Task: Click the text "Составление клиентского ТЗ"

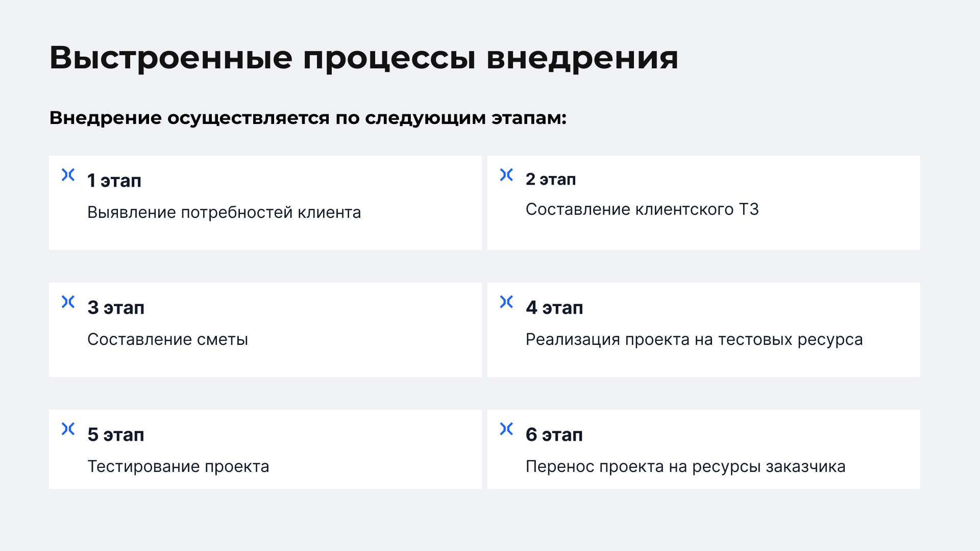Action: point(642,209)
